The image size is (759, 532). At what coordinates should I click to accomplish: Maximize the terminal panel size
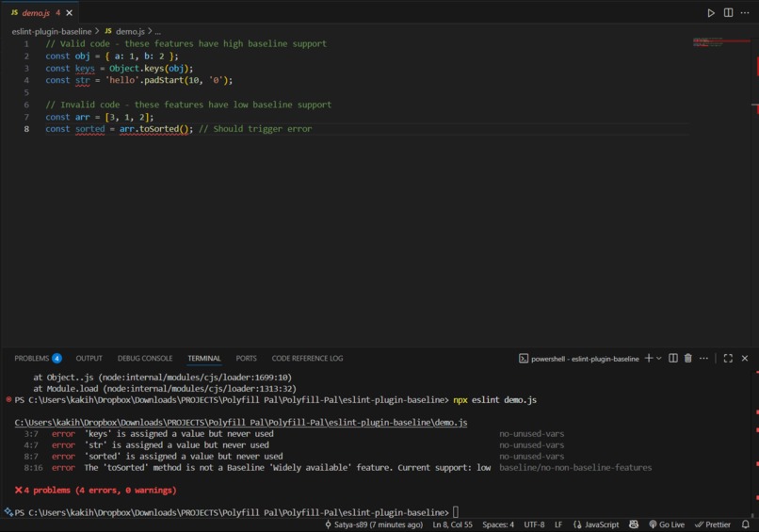click(728, 358)
